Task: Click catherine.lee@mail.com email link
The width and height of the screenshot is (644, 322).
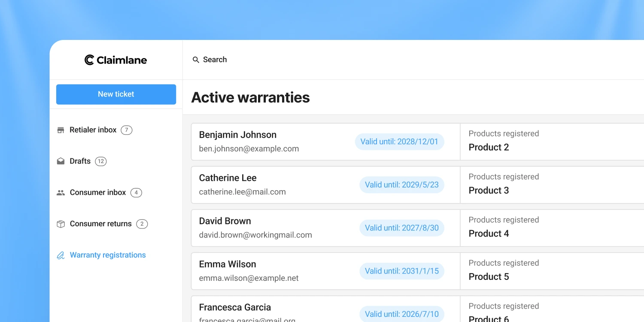Action: [242, 192]
